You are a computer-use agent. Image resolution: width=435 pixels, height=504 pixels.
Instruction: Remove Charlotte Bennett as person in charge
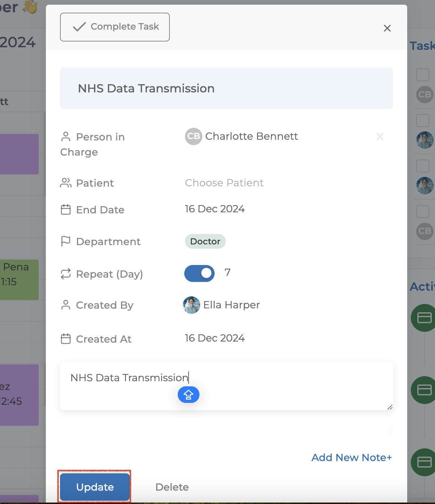[380, 136]
